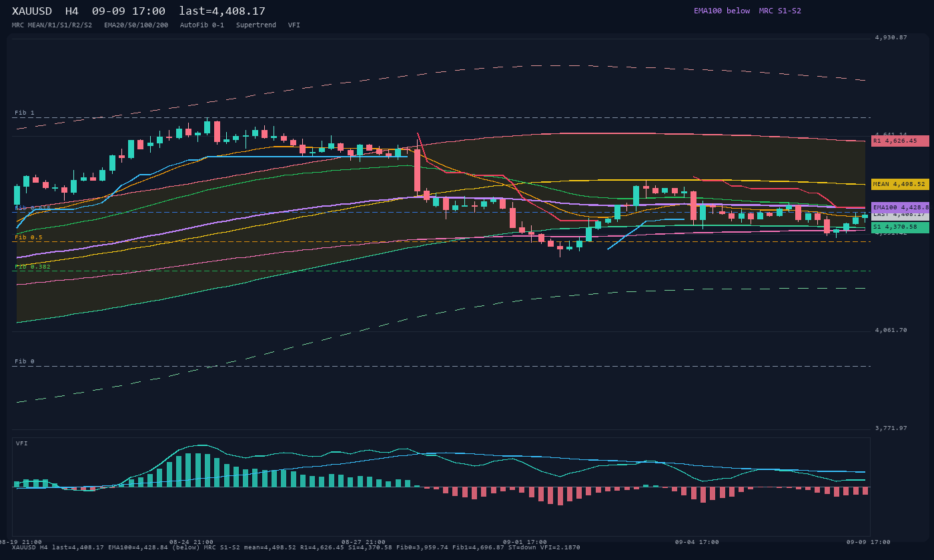Click the bottom summary status line
The height and width of the screenshot is (560, 934).
pyautogui.click(x=296, y=548)
